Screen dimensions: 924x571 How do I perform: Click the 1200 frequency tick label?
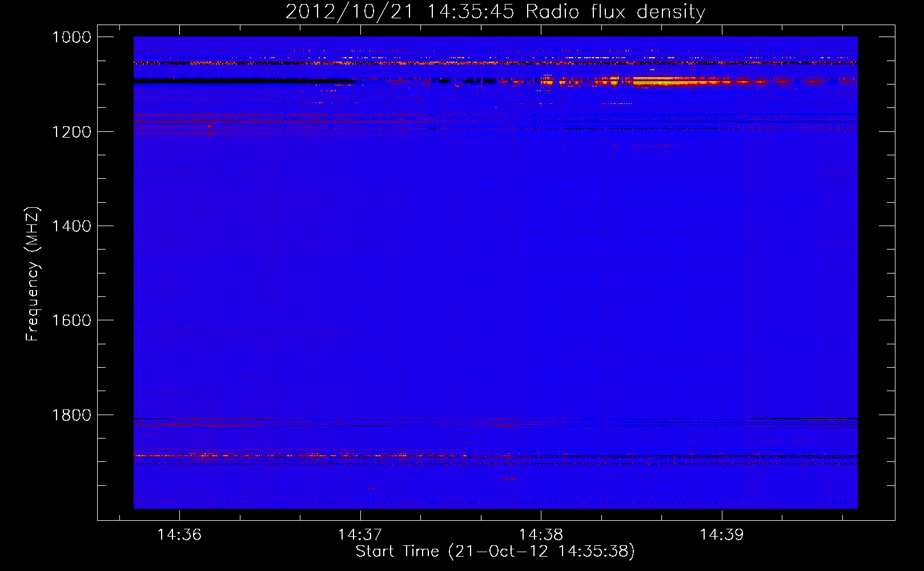click(x=71, y=132)
